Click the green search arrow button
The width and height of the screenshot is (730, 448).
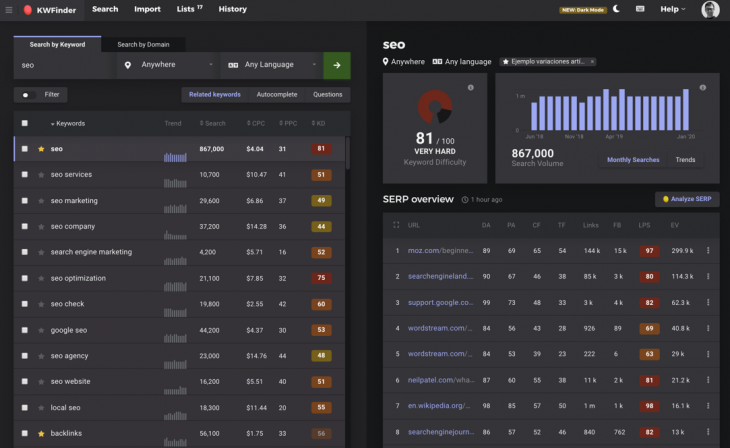coord(337,65)
